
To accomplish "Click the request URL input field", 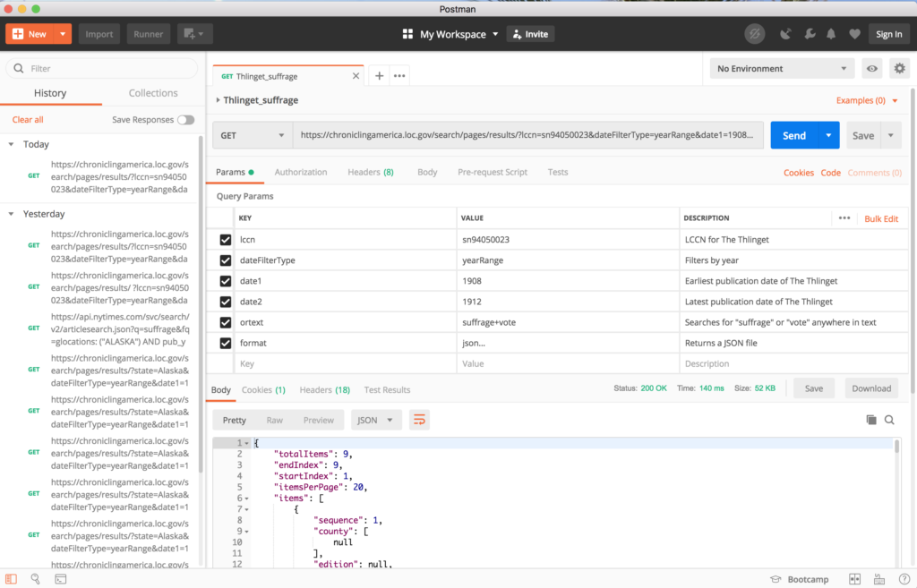I will [x=527, y=135].
